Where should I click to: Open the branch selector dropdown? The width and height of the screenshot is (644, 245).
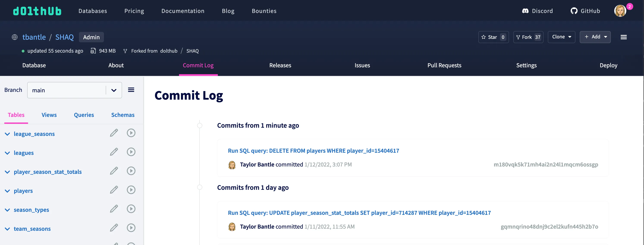tap(113, 90)
